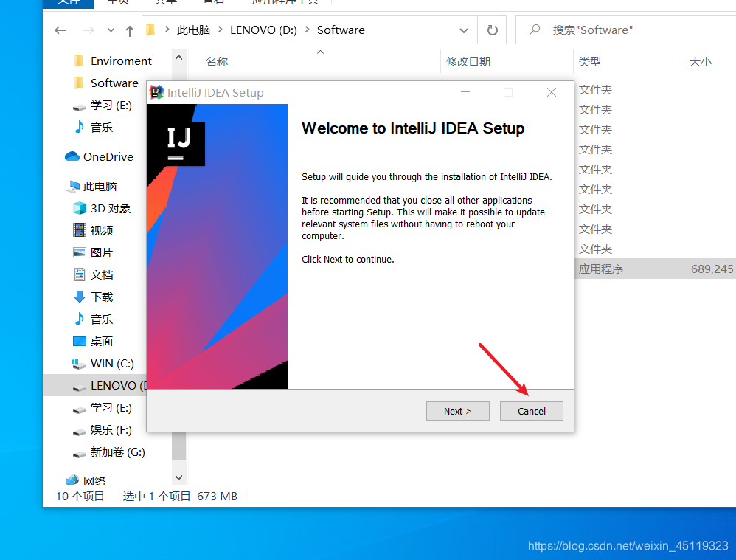Select the 应用程序 file row
The width and height of the screenshot is (736, 560).
[x=655, y=269]
